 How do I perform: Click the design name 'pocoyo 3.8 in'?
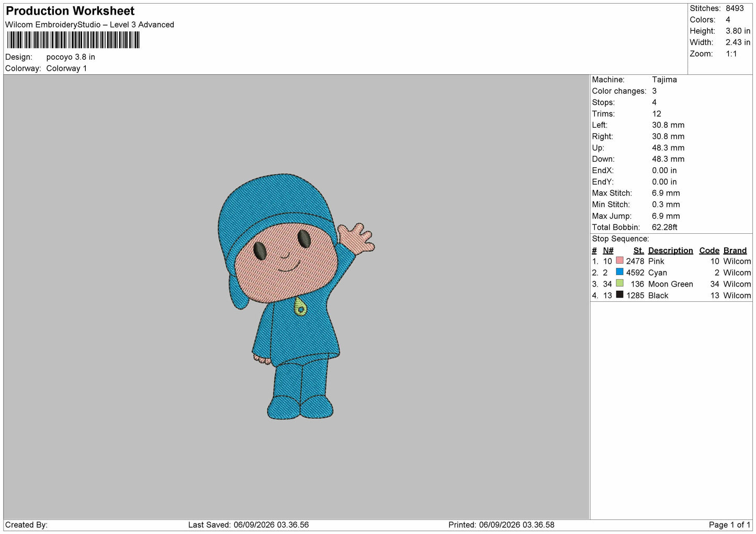pyautogui.click(x=71, y=57)
